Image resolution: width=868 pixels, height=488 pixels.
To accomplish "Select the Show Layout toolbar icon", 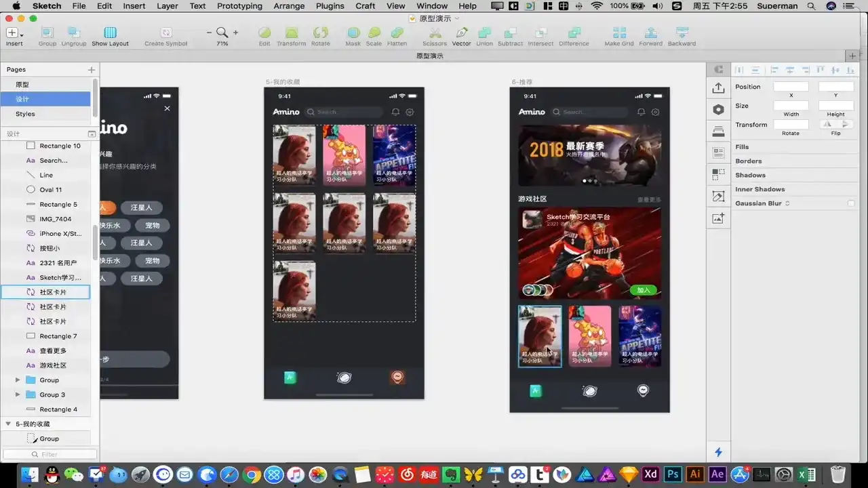I will (110, 33).
